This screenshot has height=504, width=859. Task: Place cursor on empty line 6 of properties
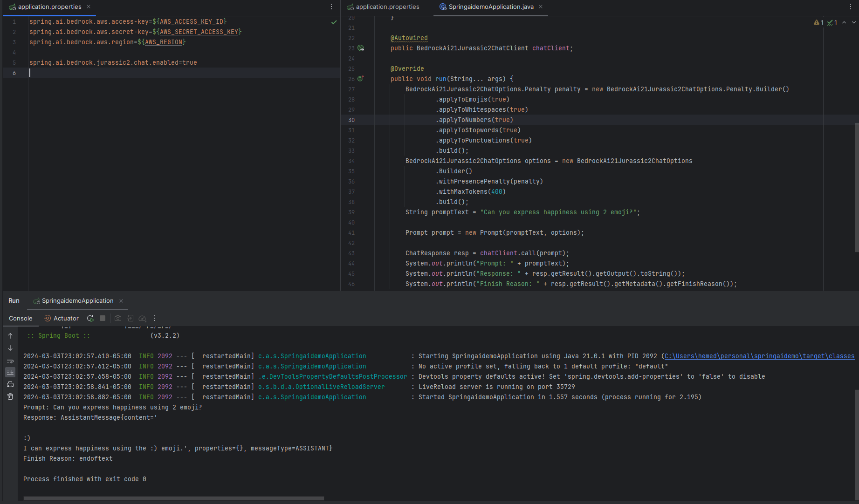point(184,73)
